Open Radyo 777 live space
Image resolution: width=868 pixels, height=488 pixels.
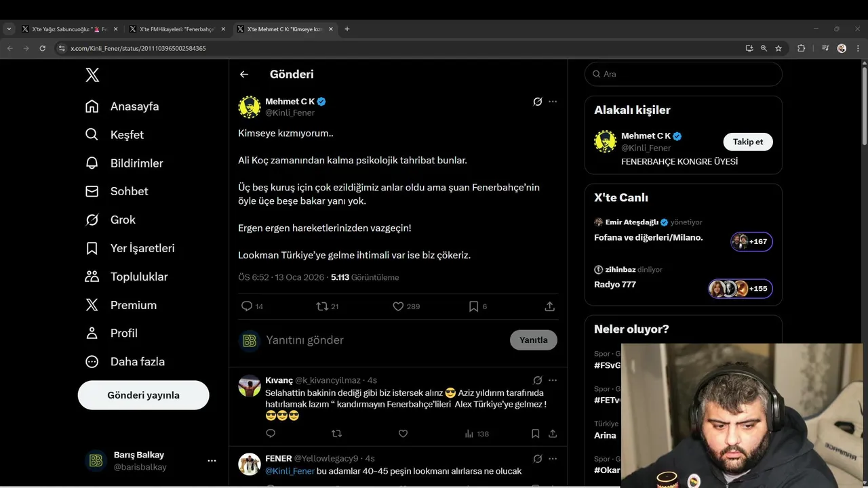(615, 285)
